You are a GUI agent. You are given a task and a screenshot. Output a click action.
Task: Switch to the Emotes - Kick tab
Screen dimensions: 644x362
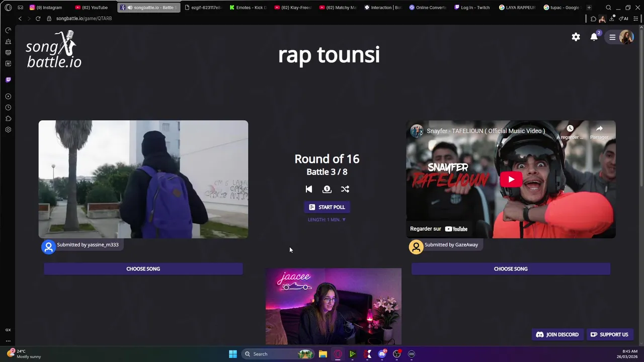[249, 8]
